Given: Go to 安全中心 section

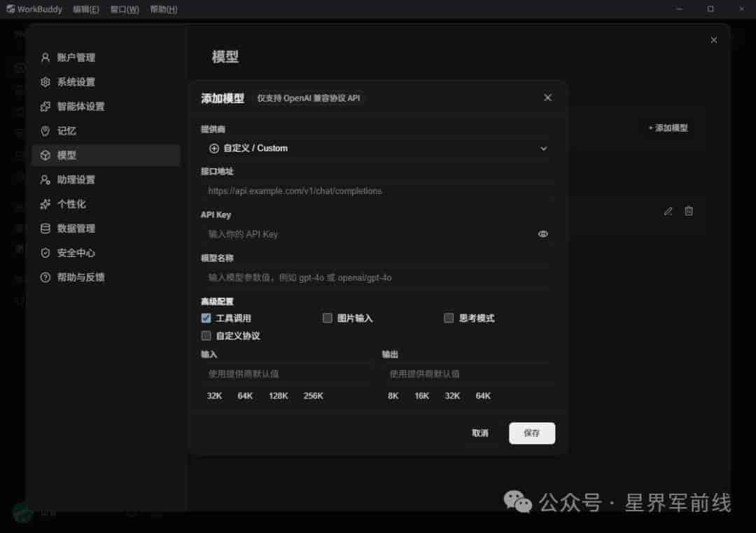Looking at the screenshot, I should click(106, 253).
